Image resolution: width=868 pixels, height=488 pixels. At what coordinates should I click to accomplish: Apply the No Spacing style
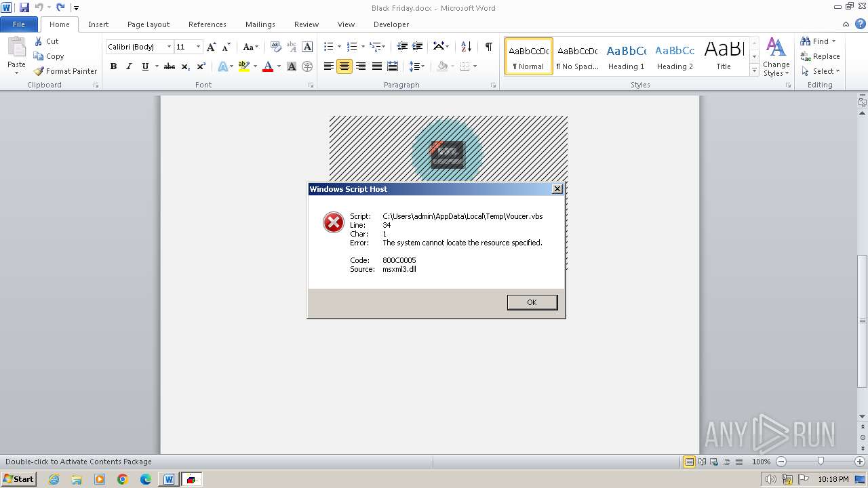pyautogui.click(x=578, y=56)
